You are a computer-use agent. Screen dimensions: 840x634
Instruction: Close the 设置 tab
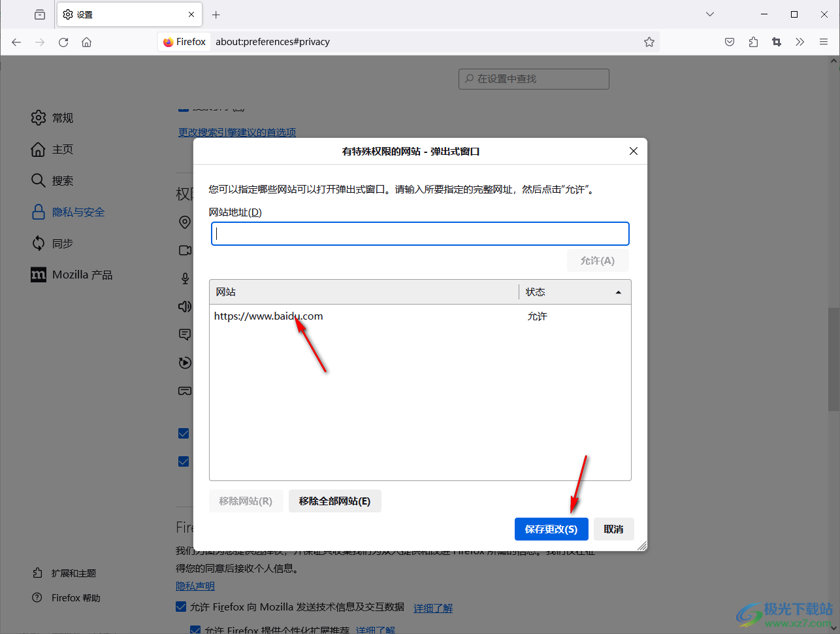click(191, 14)
